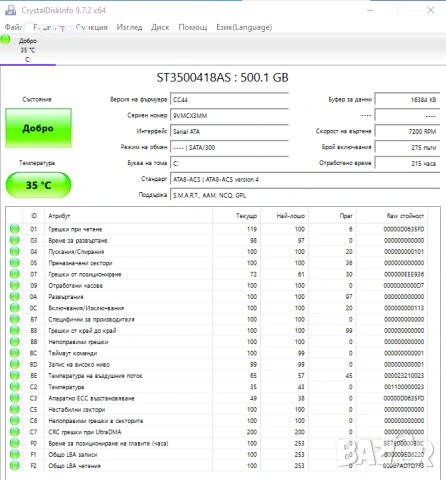Viewport: 446px width, 480px height.
Task: Select the green disk status icon for drive C:
Action: tap(5, 39)
